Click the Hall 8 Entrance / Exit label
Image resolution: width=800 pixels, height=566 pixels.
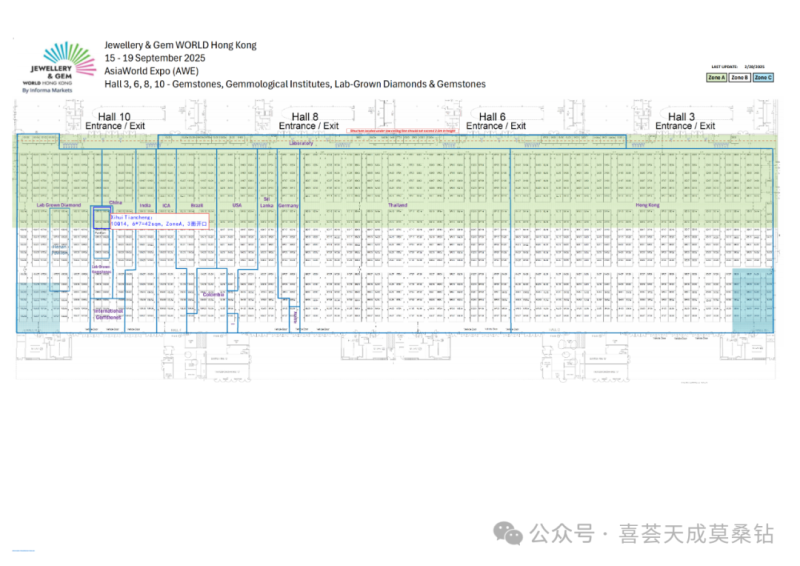(308, 121)
